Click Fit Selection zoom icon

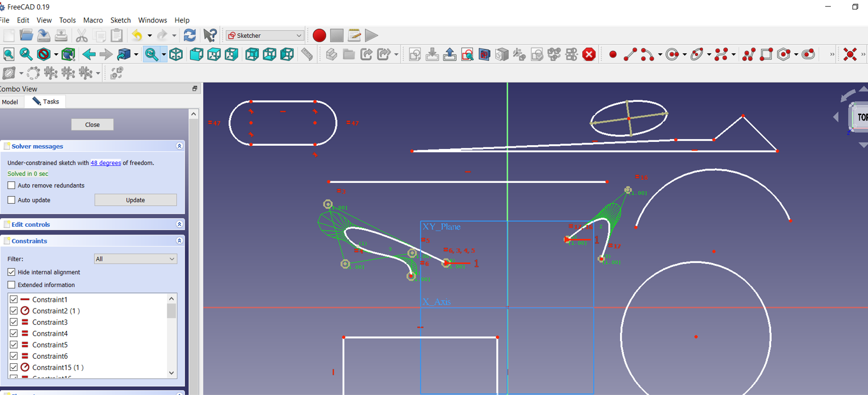coord(26,54)
